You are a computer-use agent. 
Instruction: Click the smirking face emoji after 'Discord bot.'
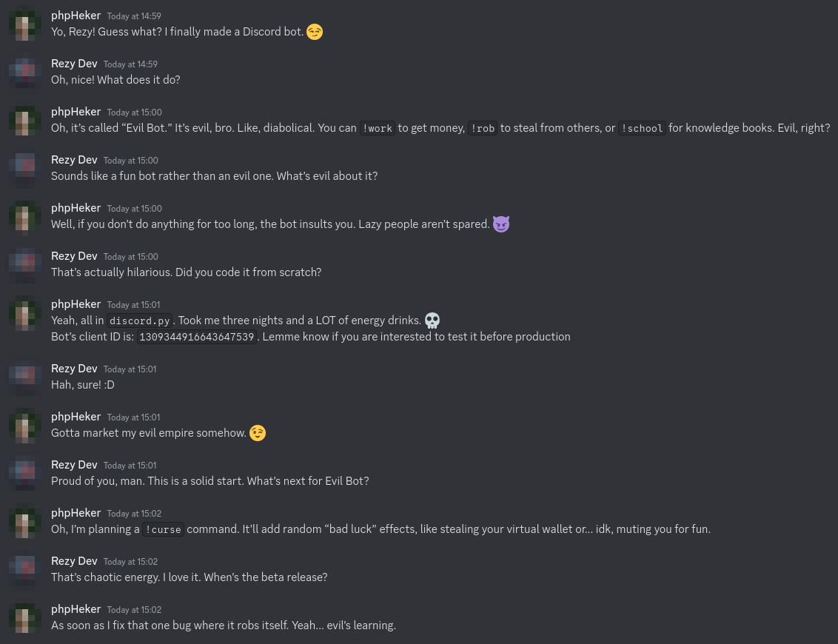pos(315,32)
